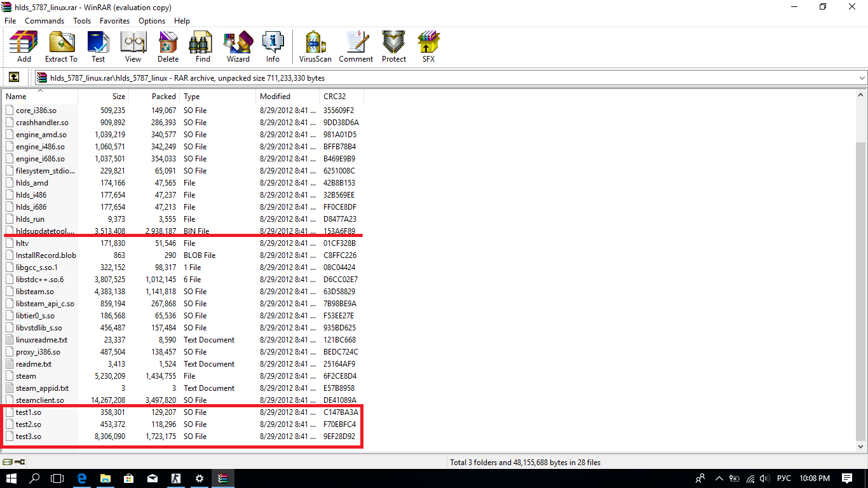Select the hlds_amd file

pos(32,183)
